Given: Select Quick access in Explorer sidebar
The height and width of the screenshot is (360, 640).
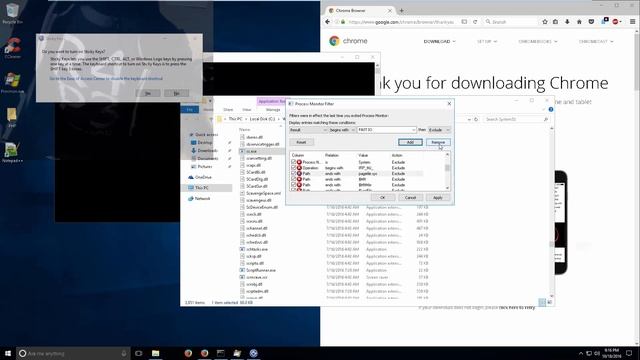Looking at the screenshot, I should [x=203, y=134].
